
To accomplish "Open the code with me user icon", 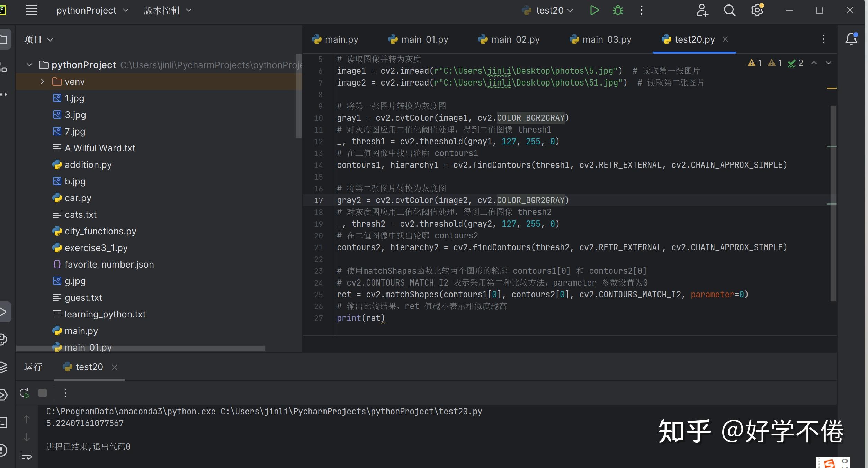I will pyautogui.click(x=702, y=10).
